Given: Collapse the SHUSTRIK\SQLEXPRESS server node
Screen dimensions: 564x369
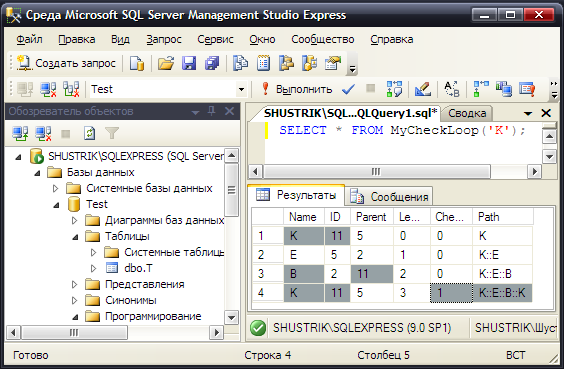Looking at the screenshot, I should tap(18, 157).
